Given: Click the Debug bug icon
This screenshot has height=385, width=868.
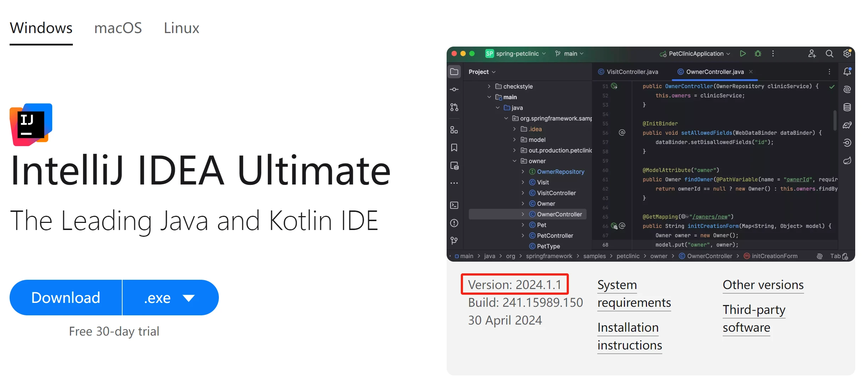Looking at the screenshot, I should [x=758, y=54].
